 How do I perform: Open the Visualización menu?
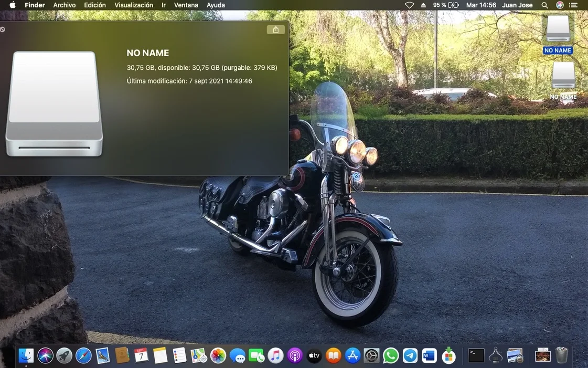coord(134,5)
